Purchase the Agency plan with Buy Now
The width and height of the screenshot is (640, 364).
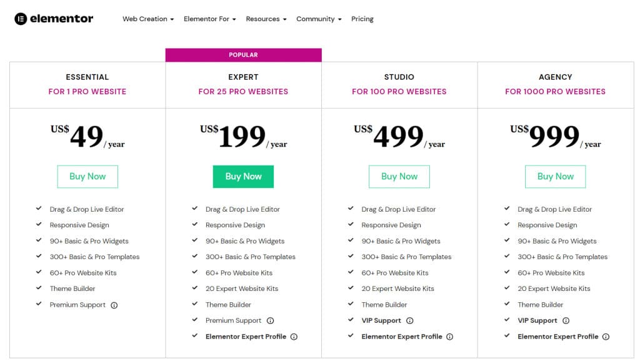[556, 177]
